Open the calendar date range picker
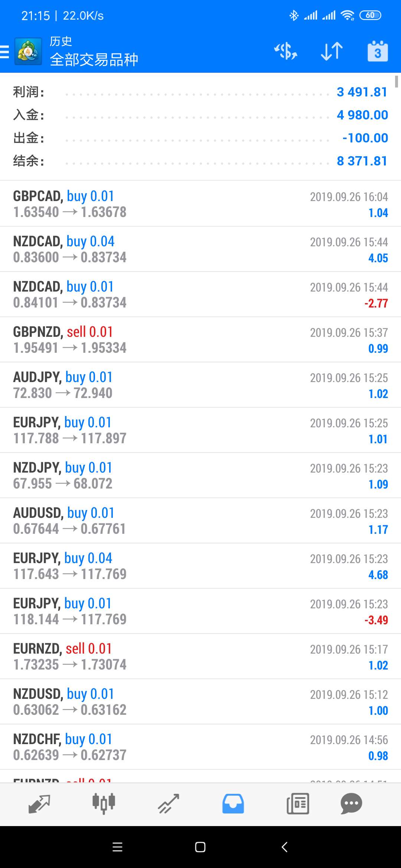This screenshot has height=868, width=401. (x=378, y=51)
